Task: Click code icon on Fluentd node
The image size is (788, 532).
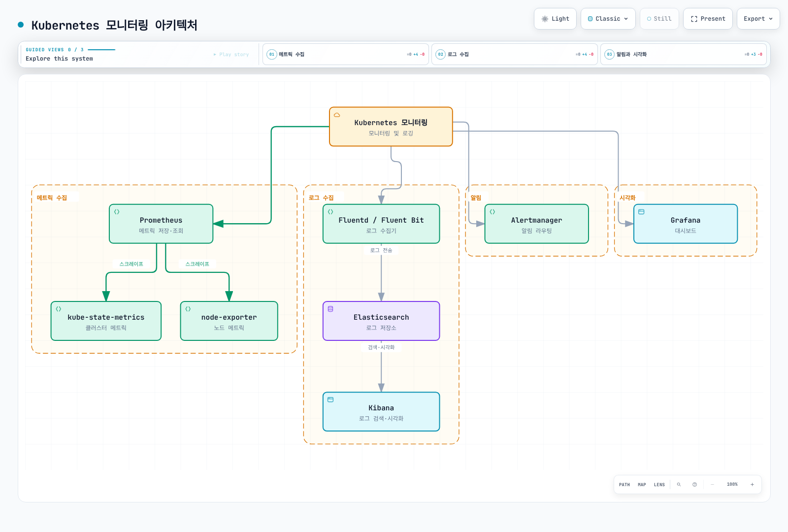Action: click(330, 212)
